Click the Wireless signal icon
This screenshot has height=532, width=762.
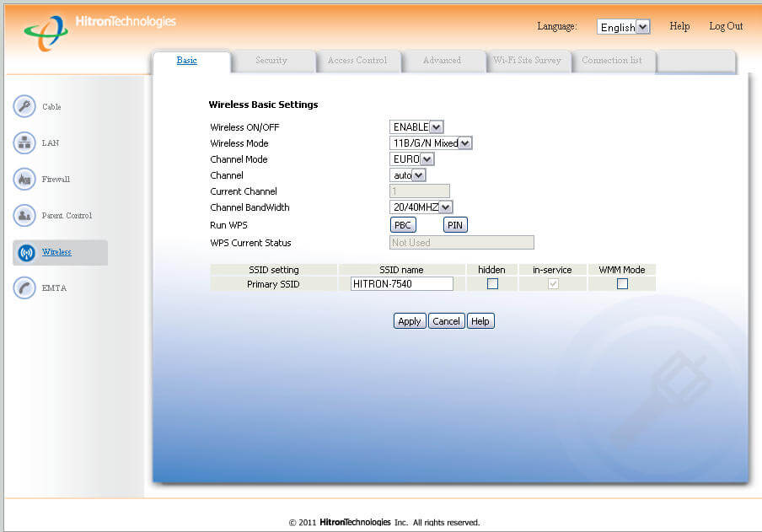tap(25, 253)
